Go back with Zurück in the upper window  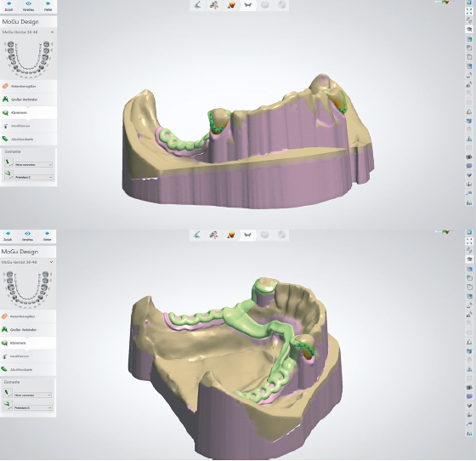coord(8,6)
